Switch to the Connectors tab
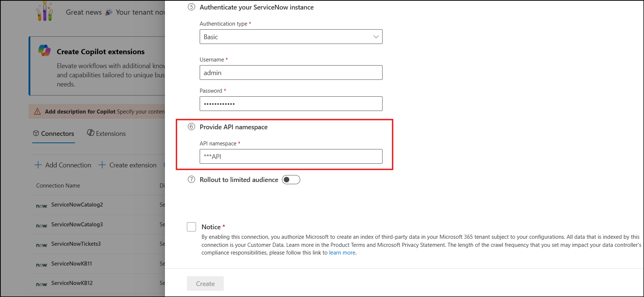Screen dimensions: 644x297 coord(53,134)
